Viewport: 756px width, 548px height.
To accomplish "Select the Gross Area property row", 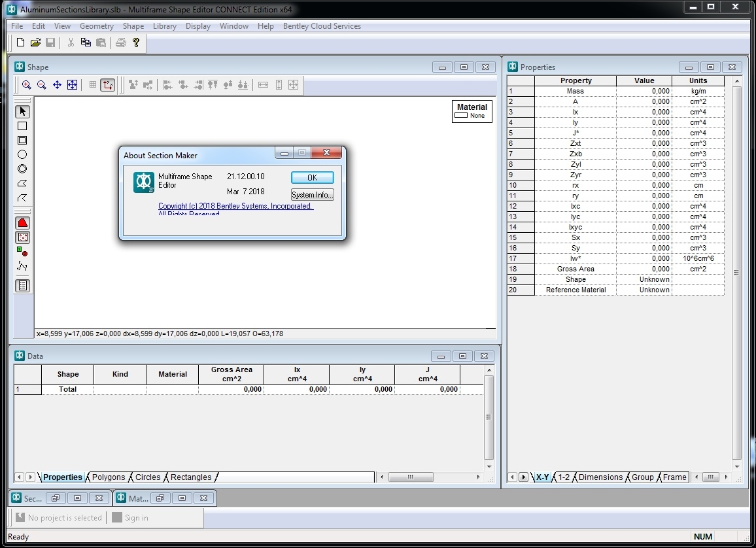I will click(615, 269).
